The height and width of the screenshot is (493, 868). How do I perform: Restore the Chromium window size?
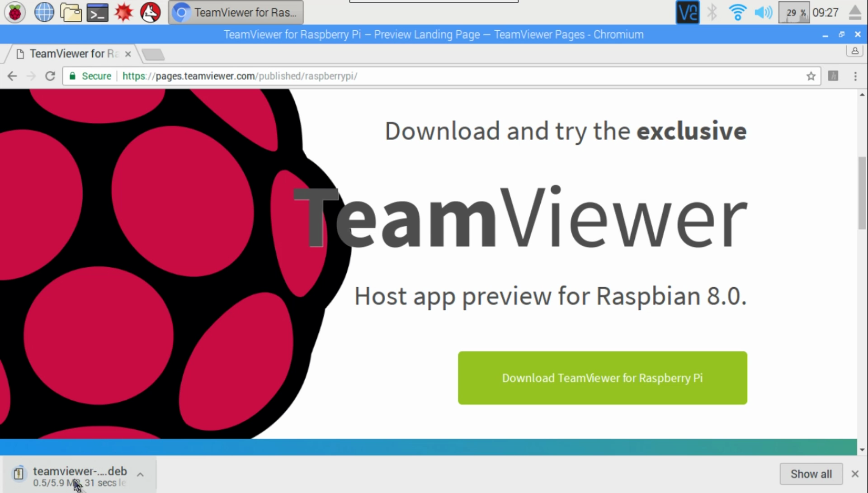(841, 34)
